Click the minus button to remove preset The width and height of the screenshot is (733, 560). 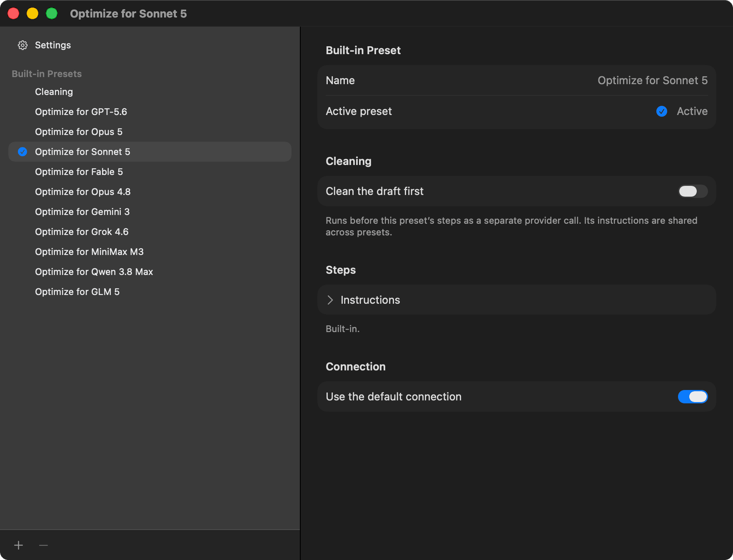[43, 545]
